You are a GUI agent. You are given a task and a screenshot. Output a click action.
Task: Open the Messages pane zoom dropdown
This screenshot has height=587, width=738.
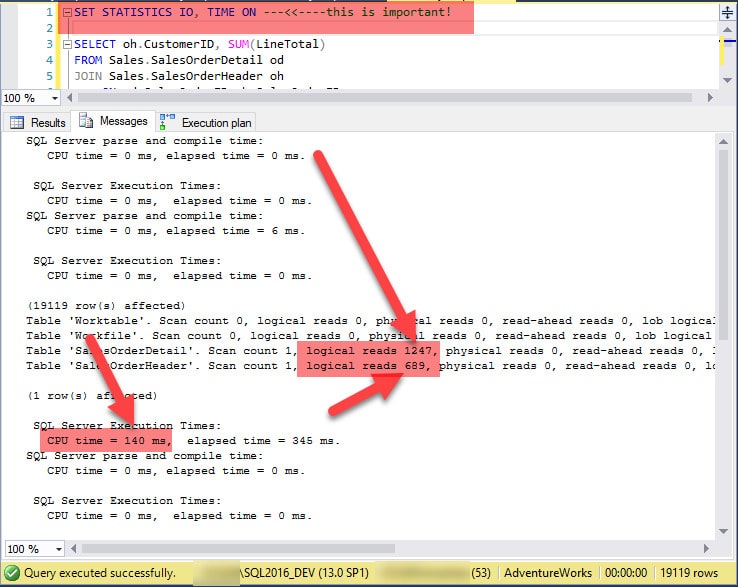59,549
